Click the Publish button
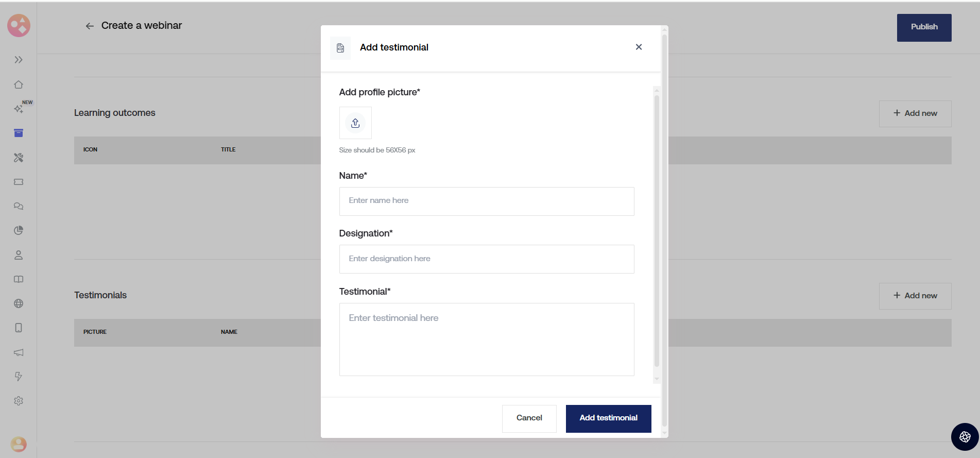980x458 pixels. coord(924,27)
